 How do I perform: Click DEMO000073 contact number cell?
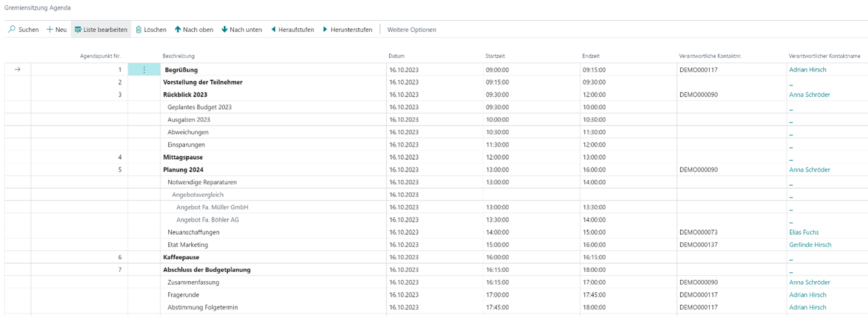[x=698, y=232]
